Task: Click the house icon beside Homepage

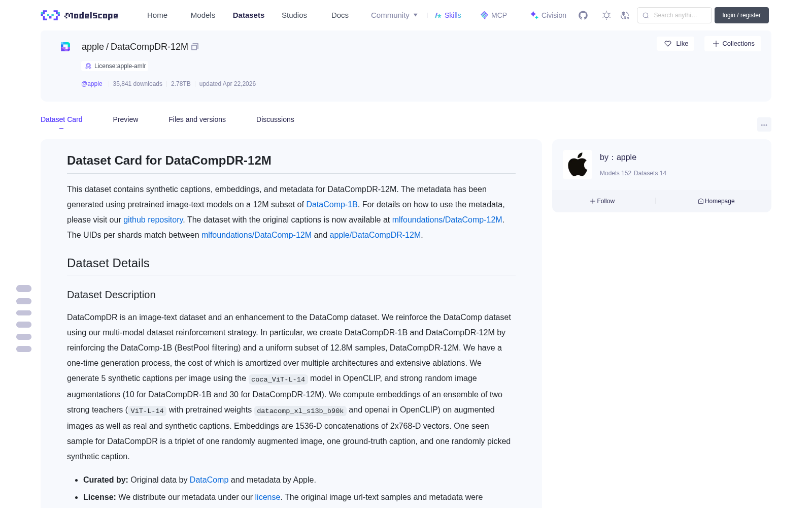Action: pos(701,201)
